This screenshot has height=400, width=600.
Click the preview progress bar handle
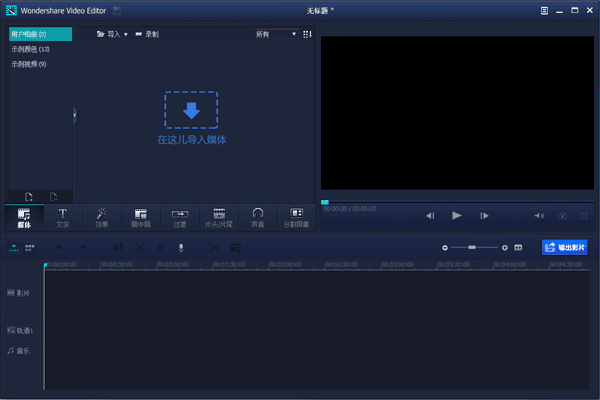coord(325,202)
